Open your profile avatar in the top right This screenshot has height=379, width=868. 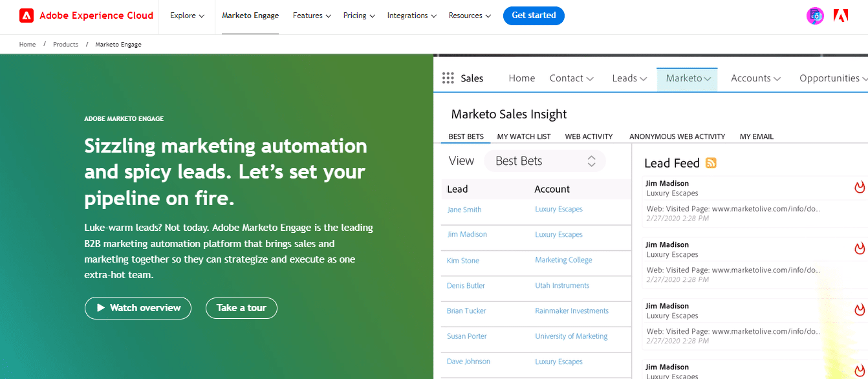click(815, 15)
